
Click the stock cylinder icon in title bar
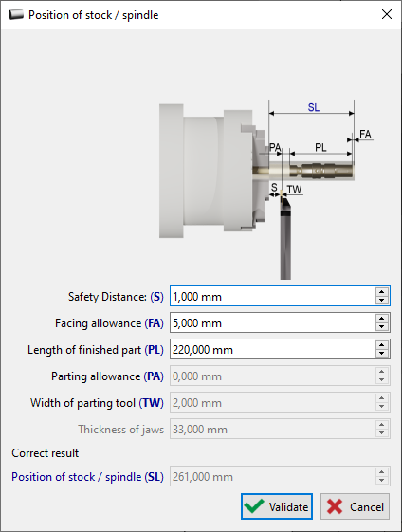[x=16, y=15]
